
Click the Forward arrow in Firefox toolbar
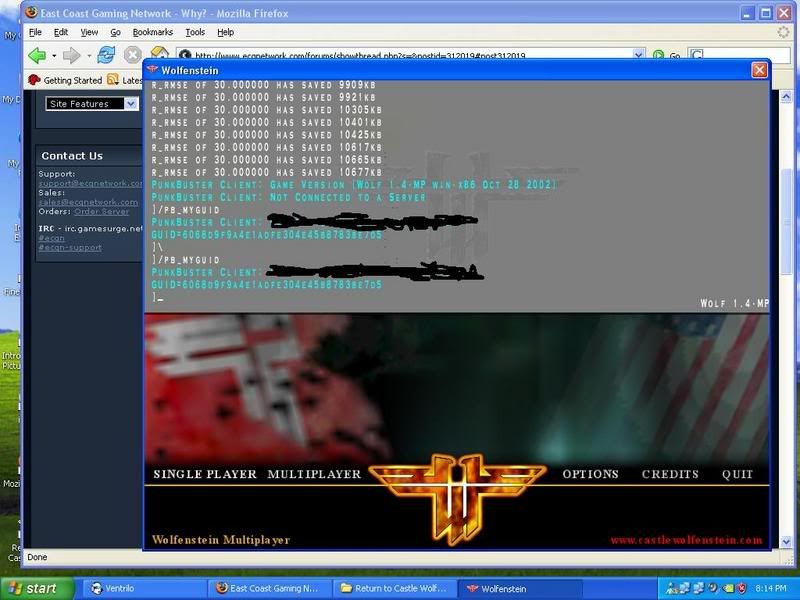[71, 55]
